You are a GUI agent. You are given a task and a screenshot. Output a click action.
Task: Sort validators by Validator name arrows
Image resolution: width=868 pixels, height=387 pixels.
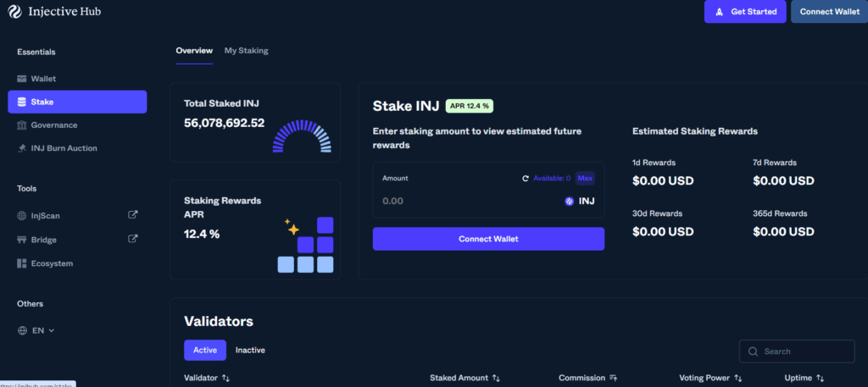[x=225, y=379]
